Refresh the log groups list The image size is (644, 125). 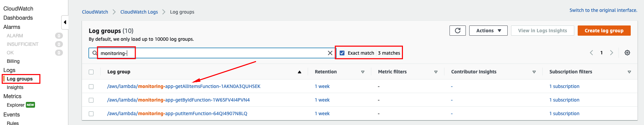(457, 31)
